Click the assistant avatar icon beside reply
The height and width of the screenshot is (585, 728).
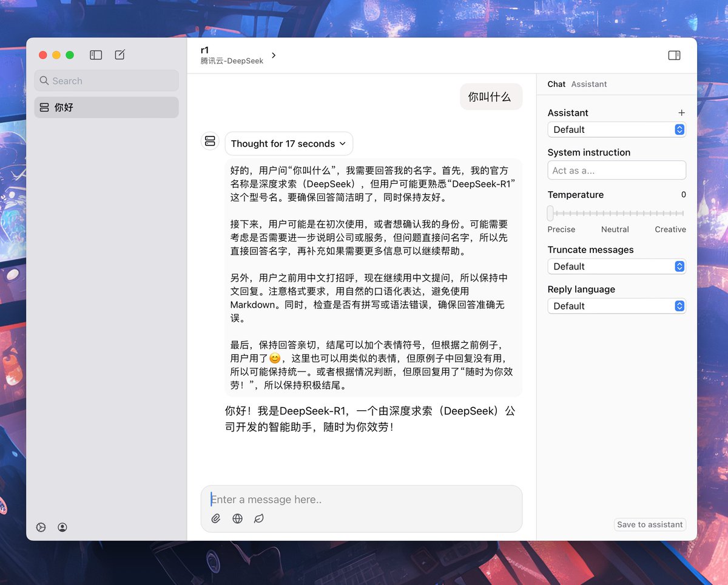pyautogui.click(x=210, y=141)
